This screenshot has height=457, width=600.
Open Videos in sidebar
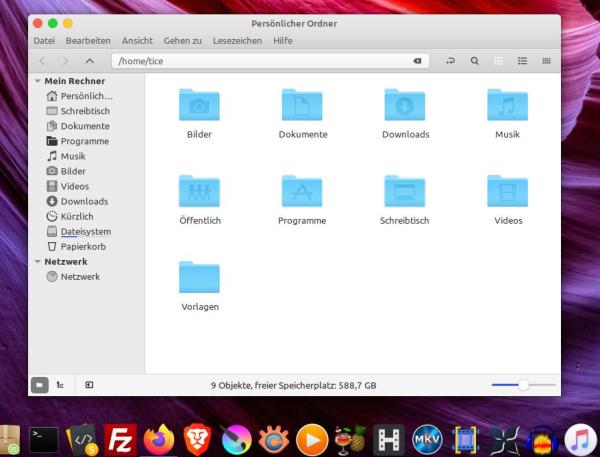coord(67,186)
